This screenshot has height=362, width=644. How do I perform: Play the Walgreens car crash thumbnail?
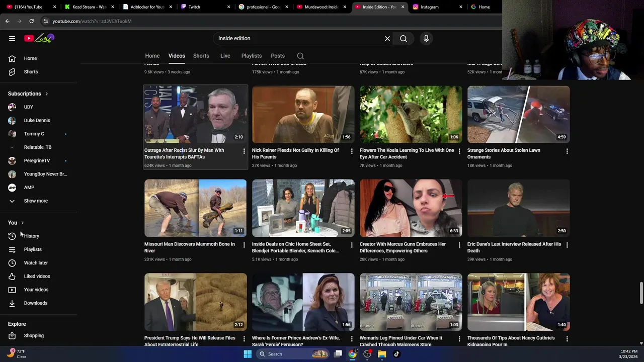tap(411, 302)
